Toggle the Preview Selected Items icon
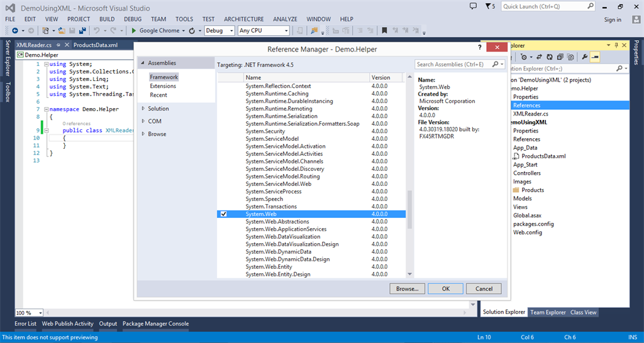The height and width of the screenshot is (343, 644). point(595,57)
